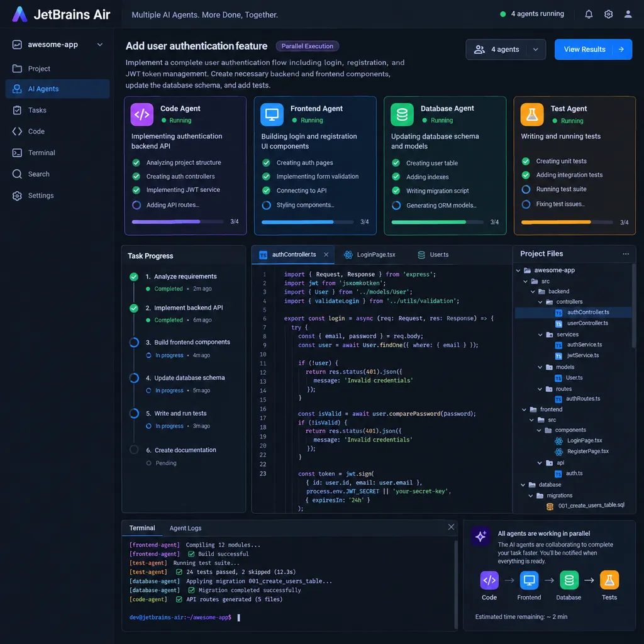Collapse the services folder

click(x=540, y=335)
